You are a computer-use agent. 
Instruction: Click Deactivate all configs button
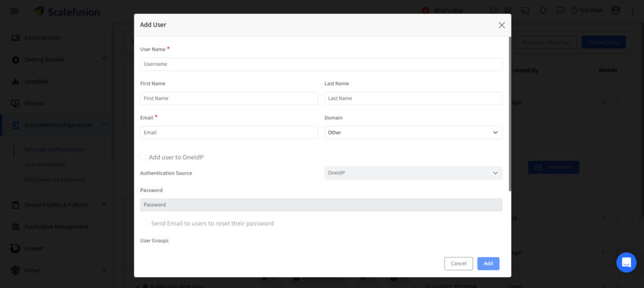(546, 42)
